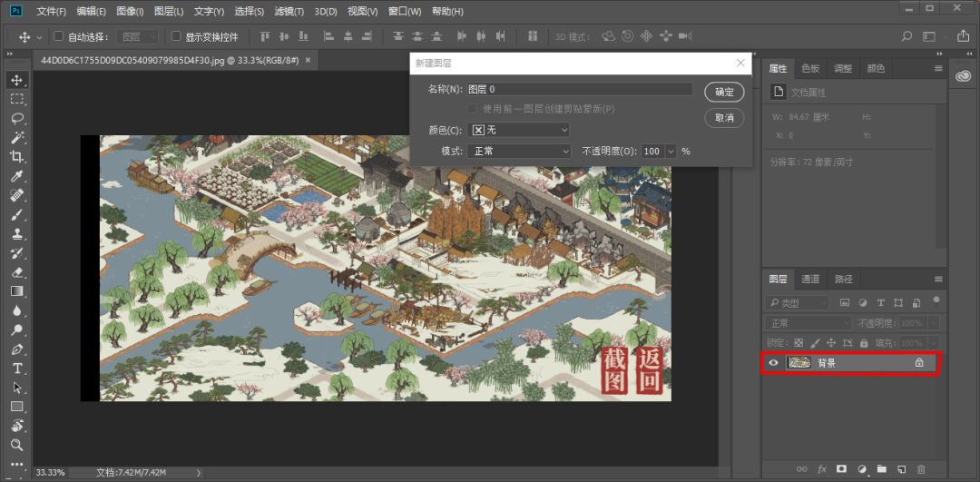The height and width of the screenshot is (482, 980).
Task: Open the workspace switcher dropdown
Action: (931, 37)
